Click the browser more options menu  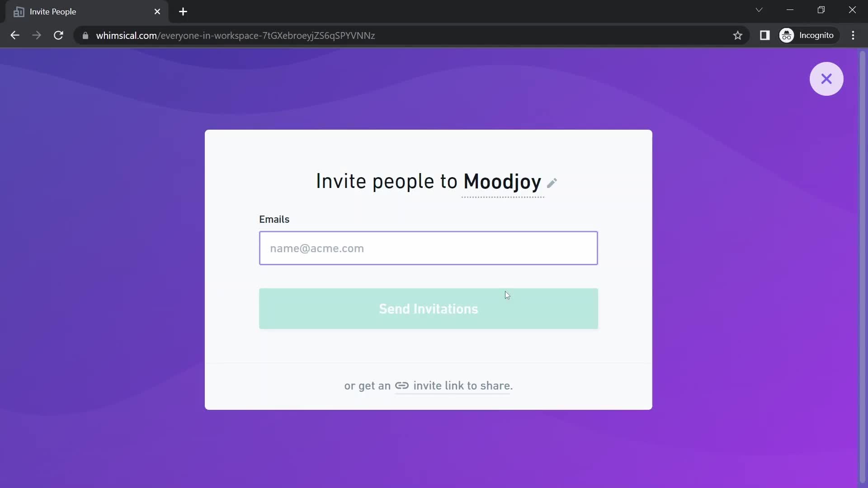(x=854, y=35)
